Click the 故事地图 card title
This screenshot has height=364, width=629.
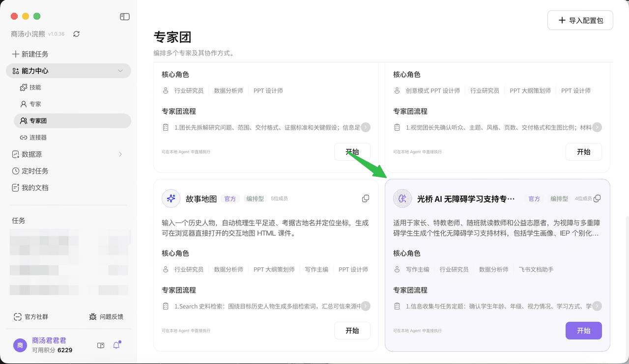click(201, 199)
